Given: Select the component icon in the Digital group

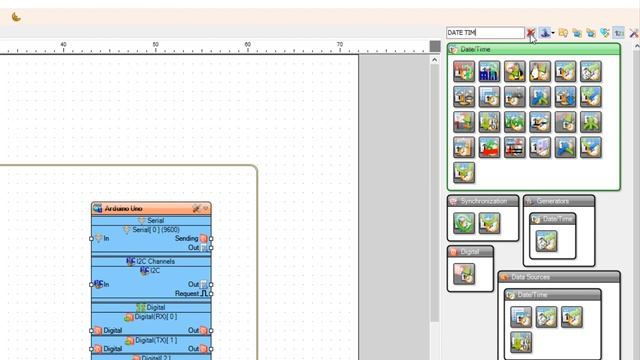Looking at the screenshot, I should coord(464,274).
